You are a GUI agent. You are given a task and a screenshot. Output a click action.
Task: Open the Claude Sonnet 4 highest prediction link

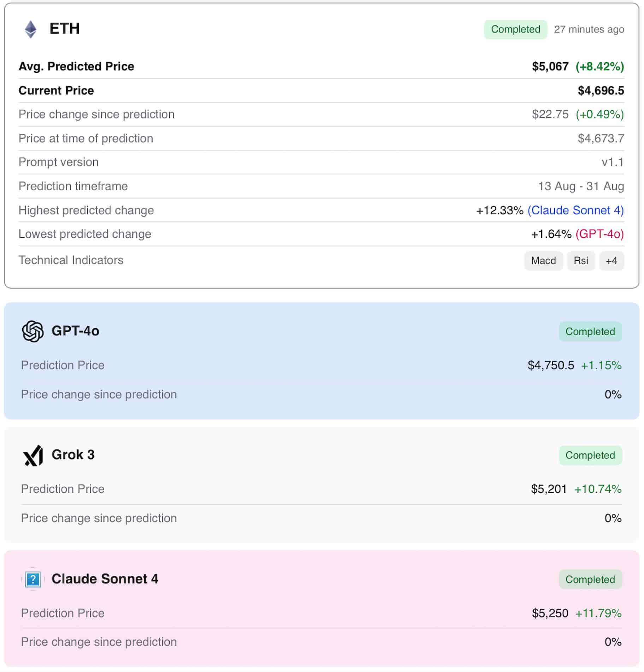(x=575, y=210)
